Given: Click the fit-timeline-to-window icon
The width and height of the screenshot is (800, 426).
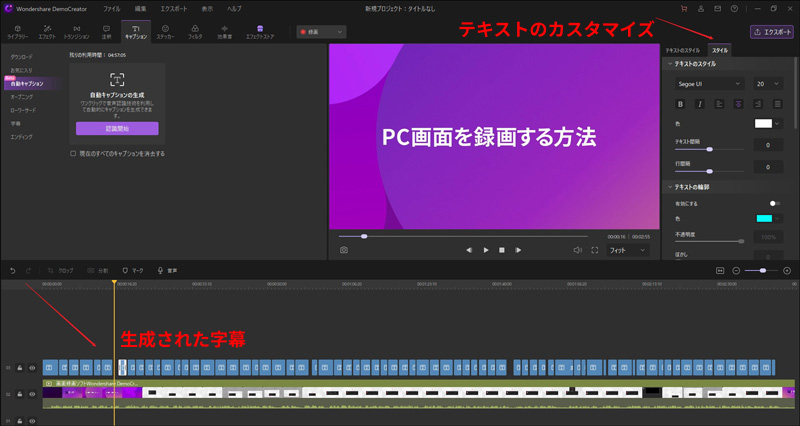Looking at the screenshot, I should tap(720, 270).
